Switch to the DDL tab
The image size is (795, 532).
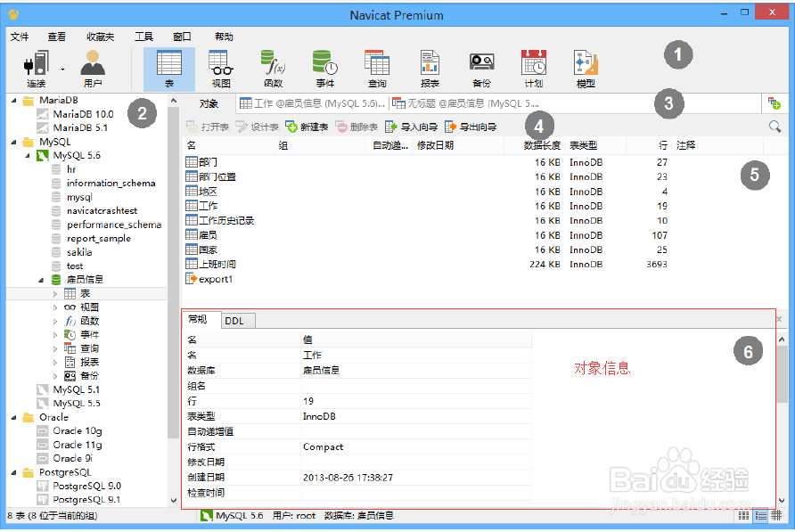pyautogui.click(x=237, y=320)
